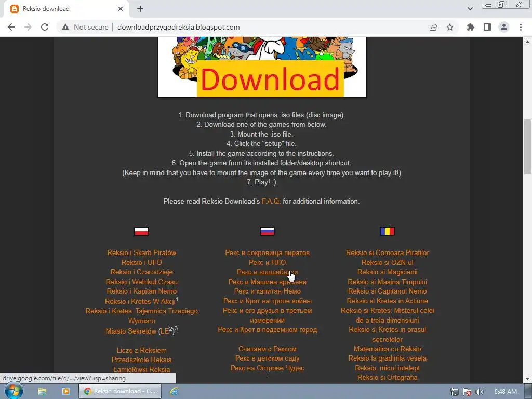
Task: Open Считаем с Рексом link
Action: pos(268,349)
